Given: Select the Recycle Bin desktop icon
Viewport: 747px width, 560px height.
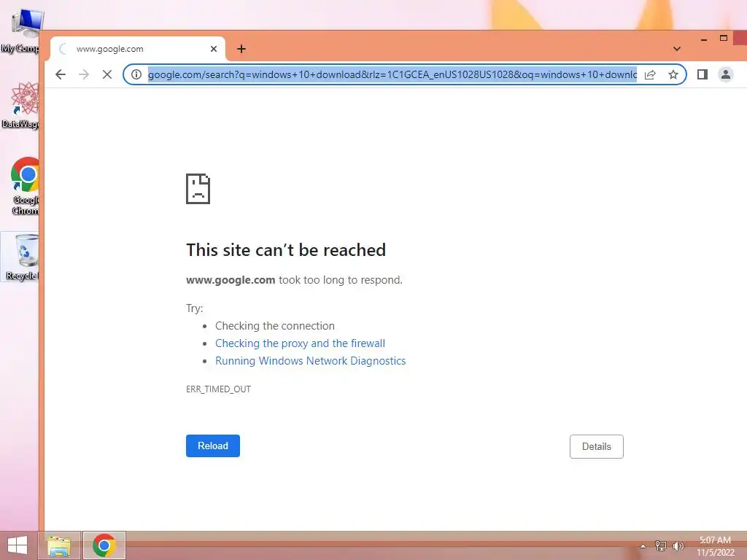Looking at the screenshot, I should pyautogui.click(x=21, y=257).
